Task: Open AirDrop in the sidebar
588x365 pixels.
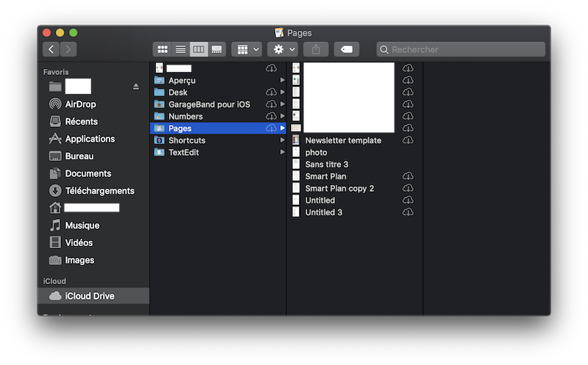Action: point(80,104)
